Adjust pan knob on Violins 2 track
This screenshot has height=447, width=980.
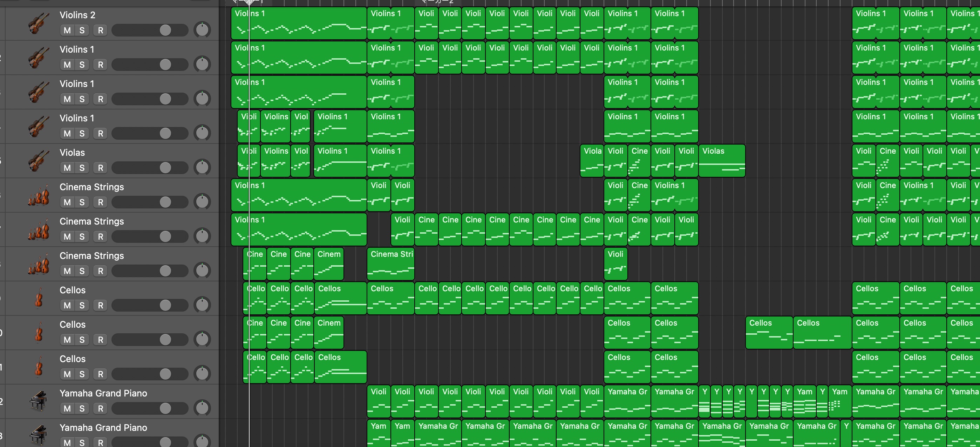[202, 30]
